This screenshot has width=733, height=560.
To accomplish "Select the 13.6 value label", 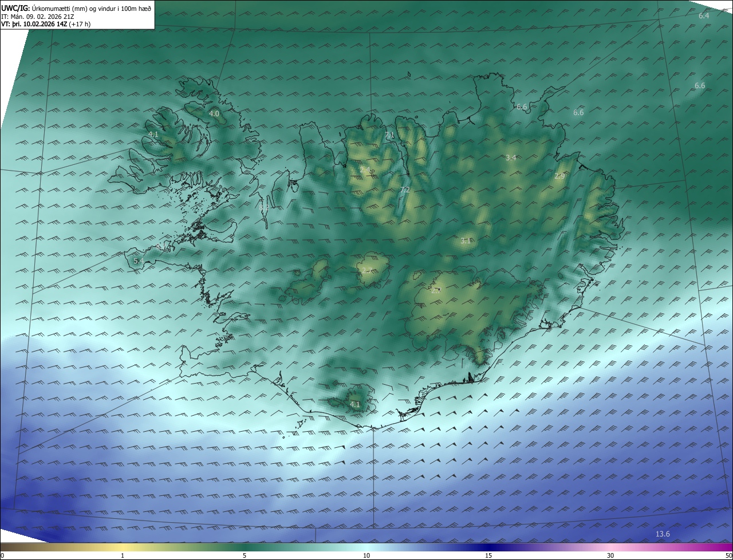I will click(663, 534).
